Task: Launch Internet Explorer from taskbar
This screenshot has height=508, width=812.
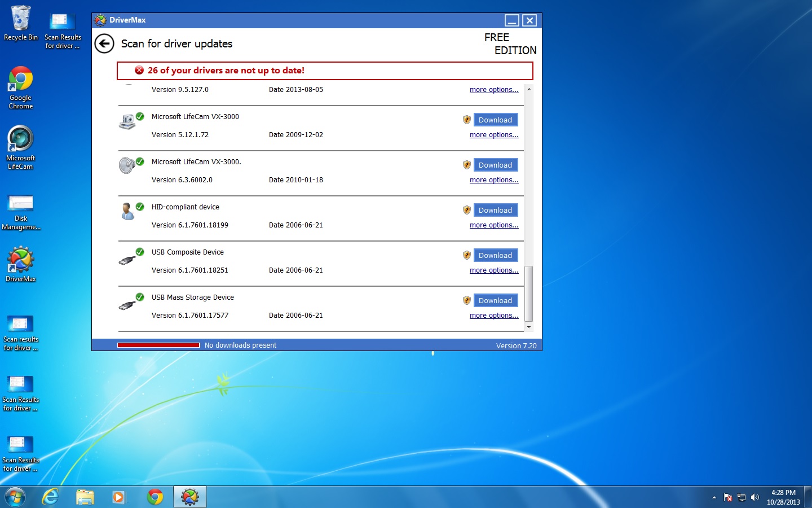Action: [x=51, y=497]
